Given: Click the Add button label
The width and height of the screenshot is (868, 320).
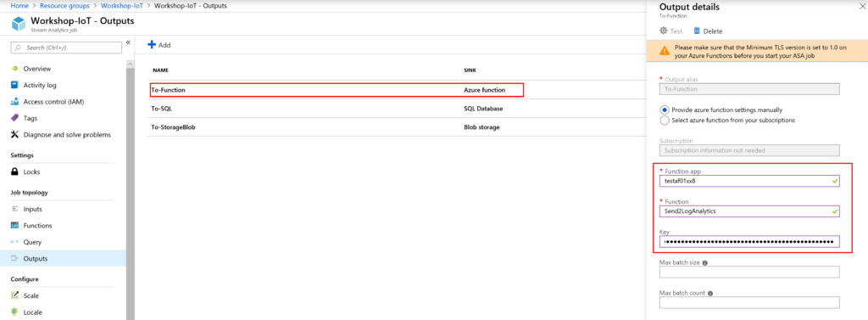Looking at the screenshot, I should click(x=164, y=46).
